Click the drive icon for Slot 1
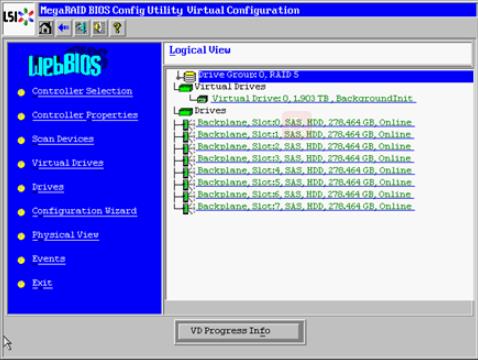This screenshot has width=478, height=360. tap(186, 136)
